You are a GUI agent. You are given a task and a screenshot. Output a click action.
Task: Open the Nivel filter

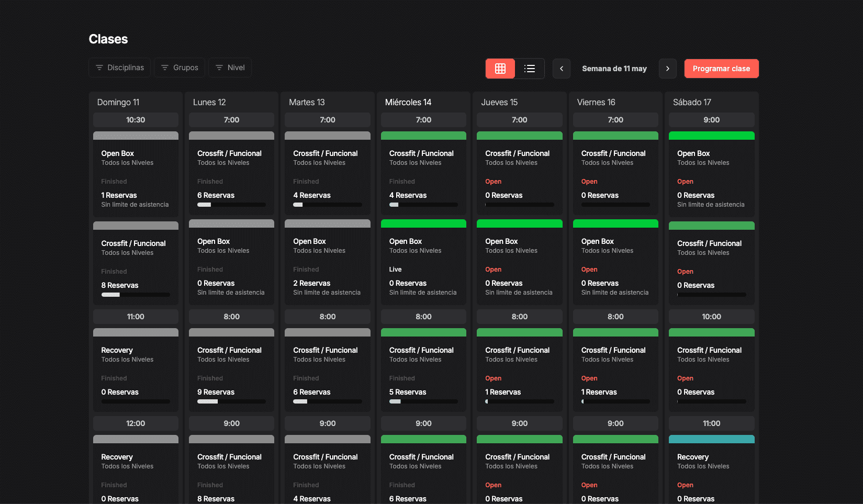(230, 68)
